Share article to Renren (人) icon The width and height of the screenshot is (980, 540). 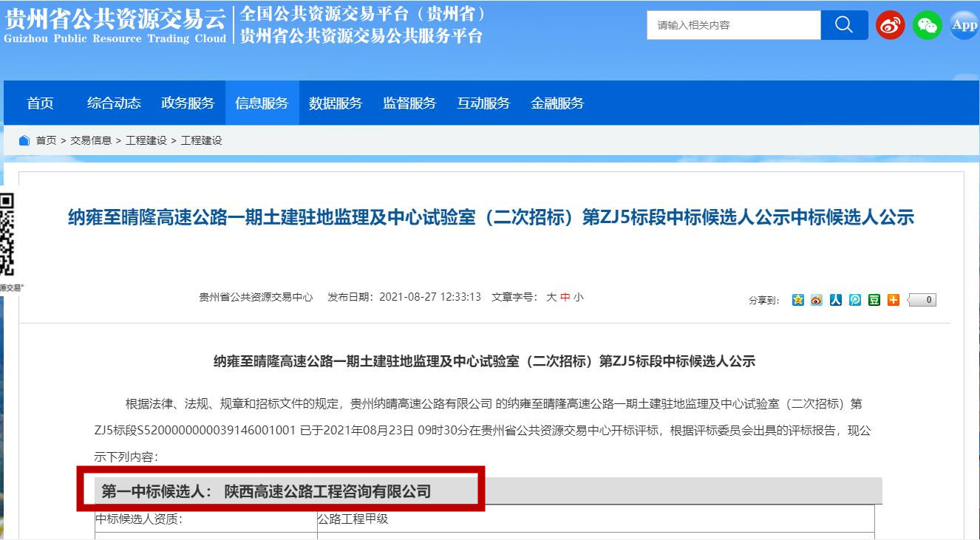coord(836,300)
